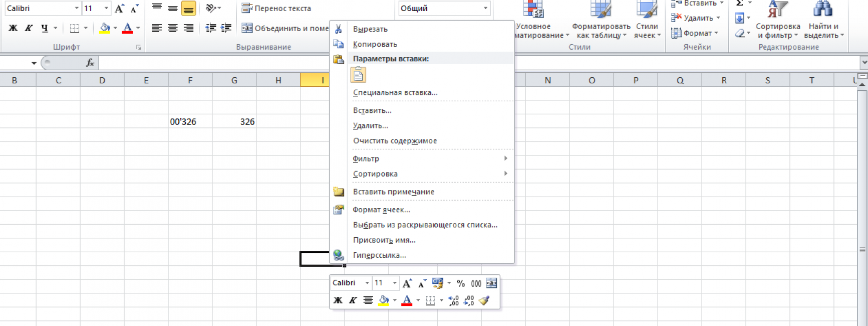Click the Перенос текста button
The height and width of the screenshot is (326, 868).
276,9
